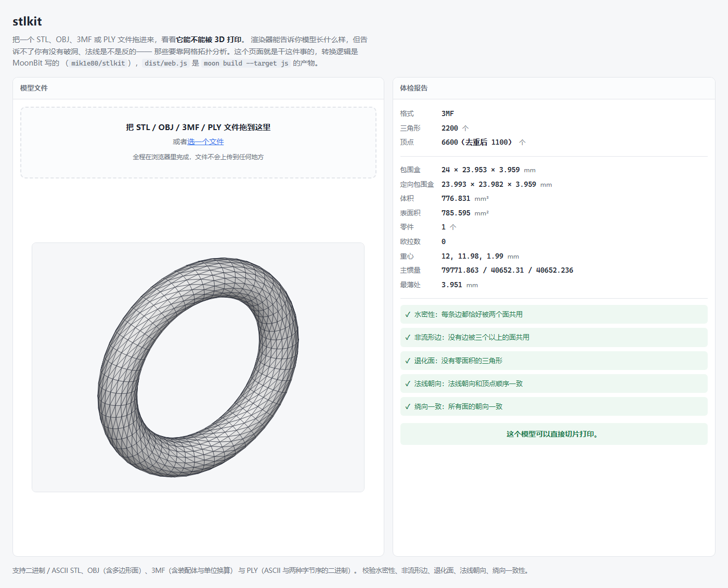Click the volume value 776.831
The image size is (728, 588).
456,198
